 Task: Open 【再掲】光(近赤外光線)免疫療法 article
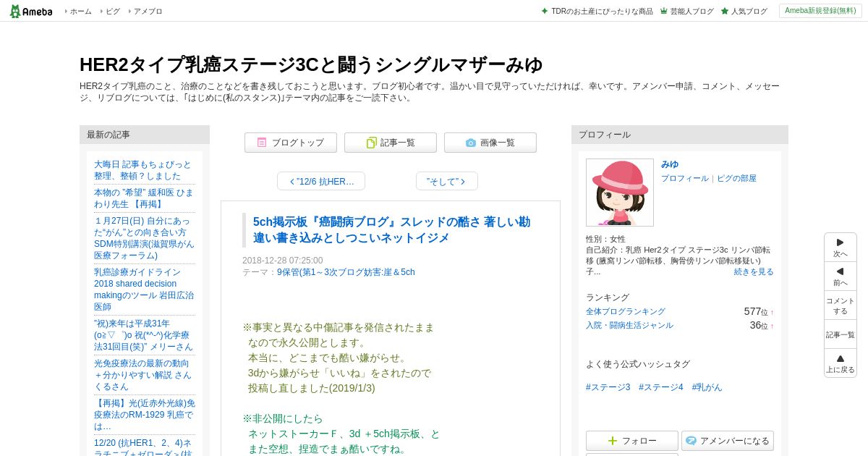click(145, 415)
